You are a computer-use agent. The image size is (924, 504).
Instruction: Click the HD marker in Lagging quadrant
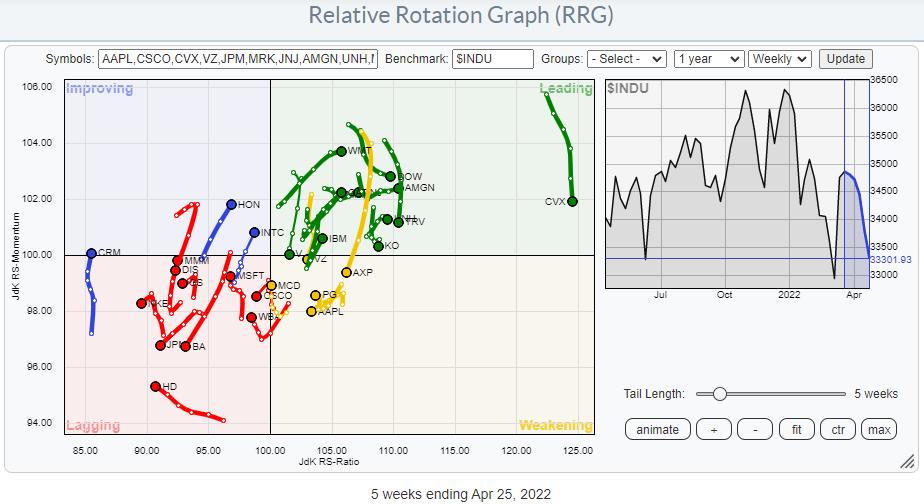[x=156, y=386]
